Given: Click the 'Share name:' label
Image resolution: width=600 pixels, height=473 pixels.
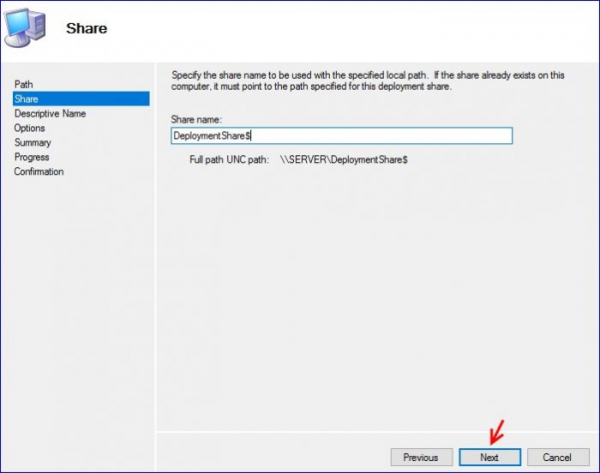Looking at the screenshot, I should 196,119.
